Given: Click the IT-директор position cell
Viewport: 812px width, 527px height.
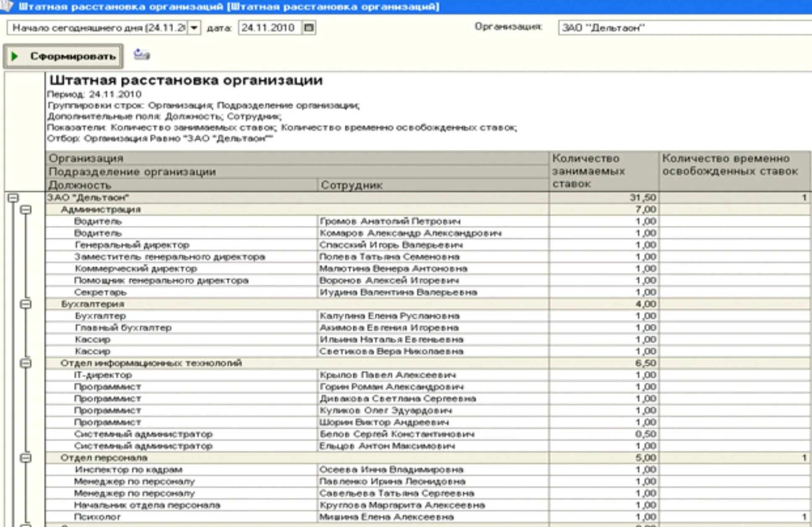Looking at the screenshot, I should coord(181,375).
